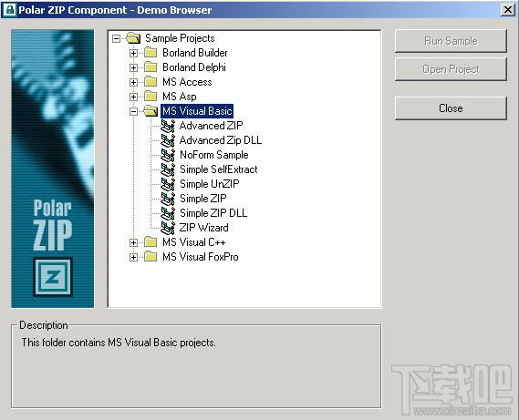Click the Run Sample button
The image size is (519, 420).
[x=451, y=41]
